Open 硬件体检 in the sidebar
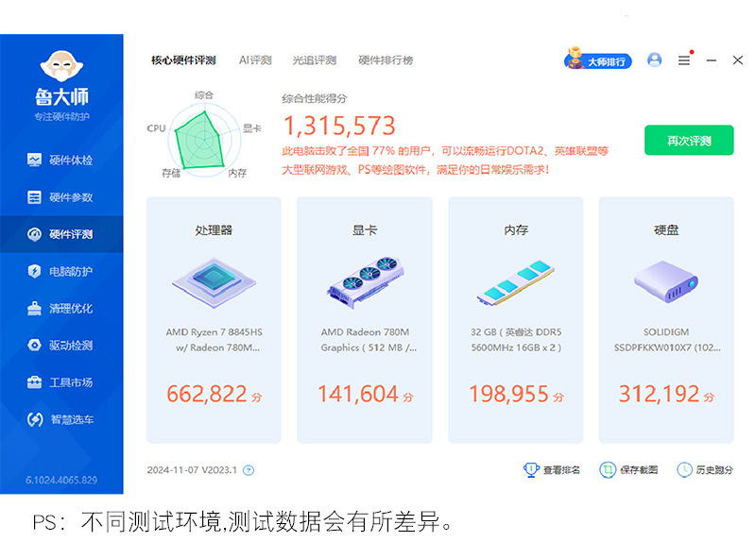This screenshot has width=756, height=542. (61, 160)
